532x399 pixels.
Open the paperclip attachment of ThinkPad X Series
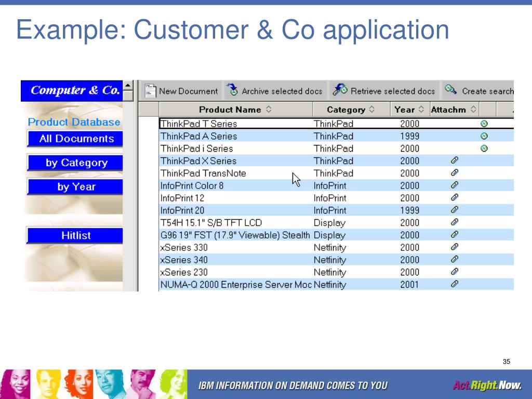(x=455, y=161)
